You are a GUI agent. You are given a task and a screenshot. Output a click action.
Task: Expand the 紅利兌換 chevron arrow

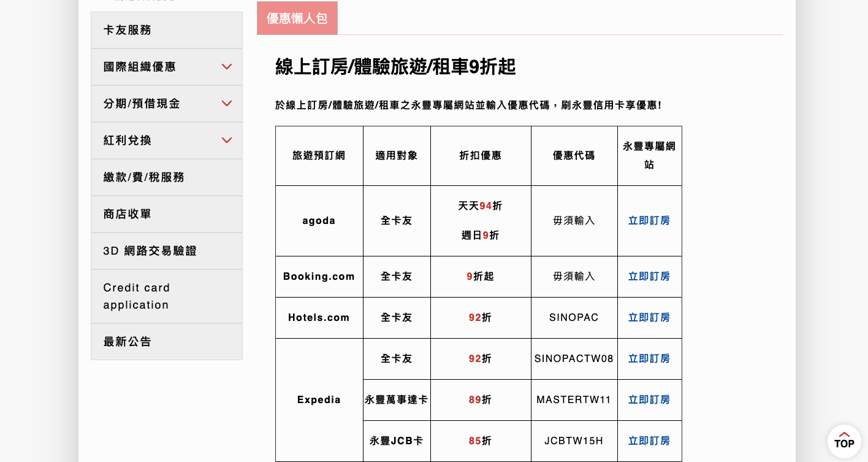[x=227, y=141]
